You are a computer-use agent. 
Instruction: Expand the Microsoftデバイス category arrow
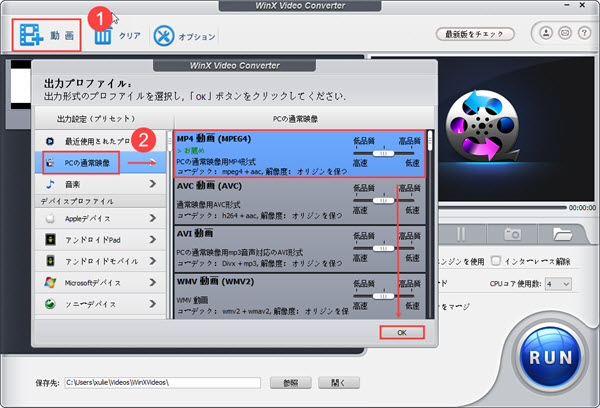pos(153,282)
